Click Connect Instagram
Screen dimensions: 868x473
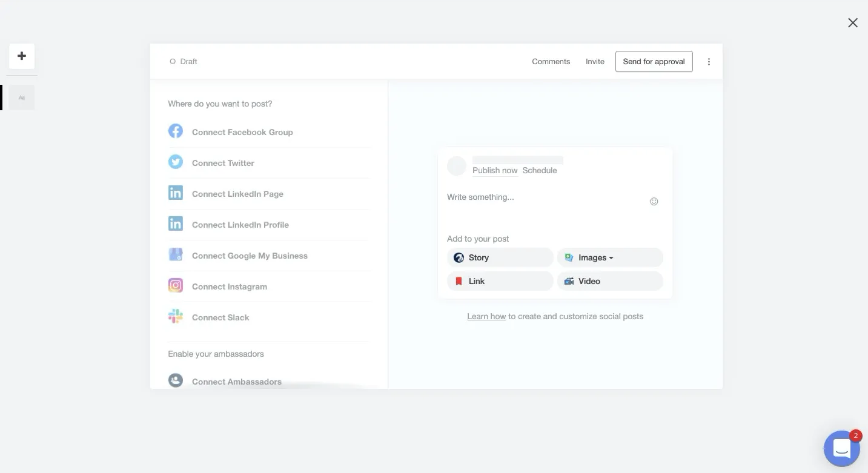(230, 286)
